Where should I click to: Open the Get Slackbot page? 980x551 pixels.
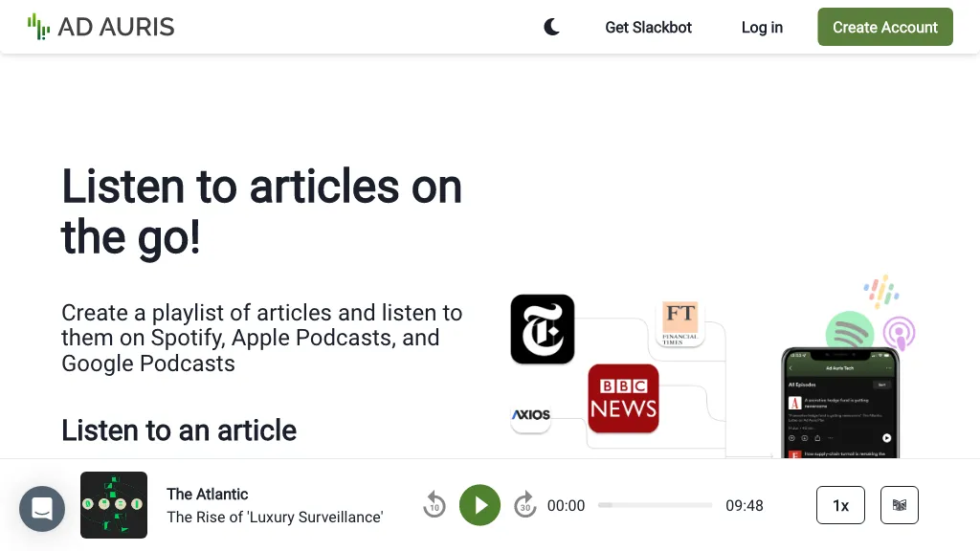click(648, 27)
